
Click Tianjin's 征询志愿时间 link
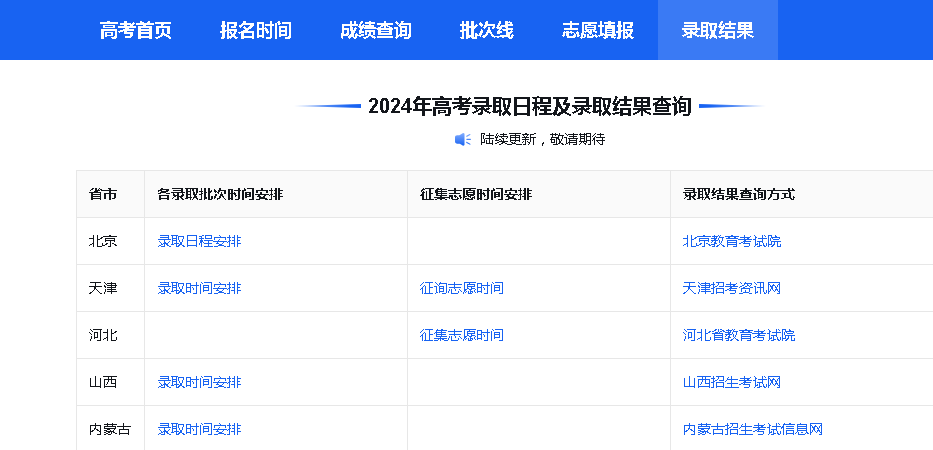pyautogui.click(x=462, y=288)
